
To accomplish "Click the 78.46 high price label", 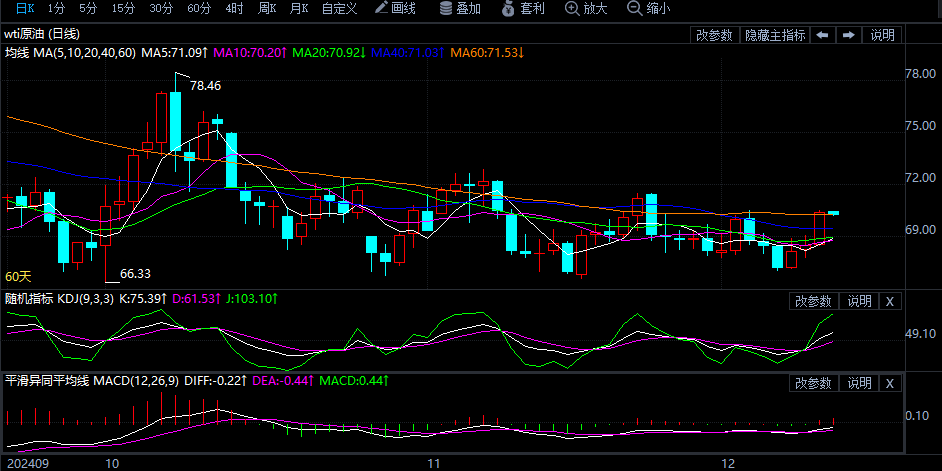I will pos(204,86).
